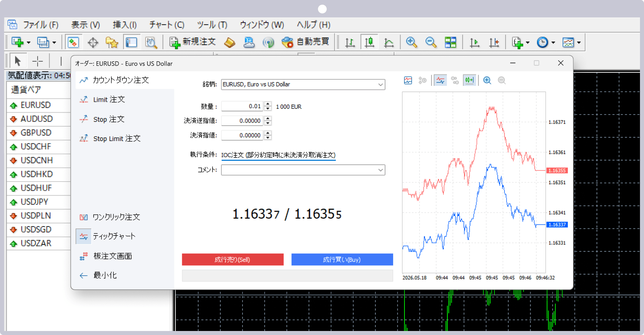The image size is (644, 335).
Task: Switch to line chart icon
Action: (389, 43)
